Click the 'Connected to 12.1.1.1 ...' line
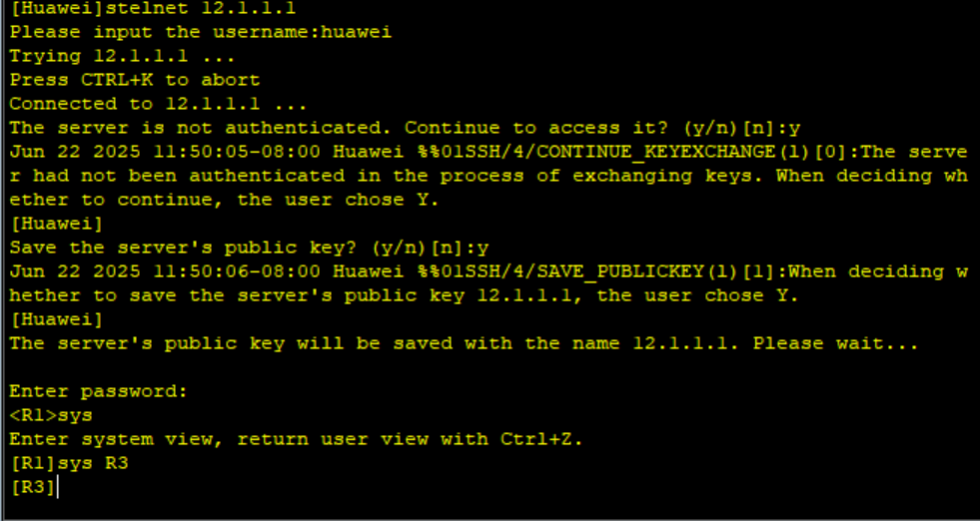 click(x=158, y=104)
